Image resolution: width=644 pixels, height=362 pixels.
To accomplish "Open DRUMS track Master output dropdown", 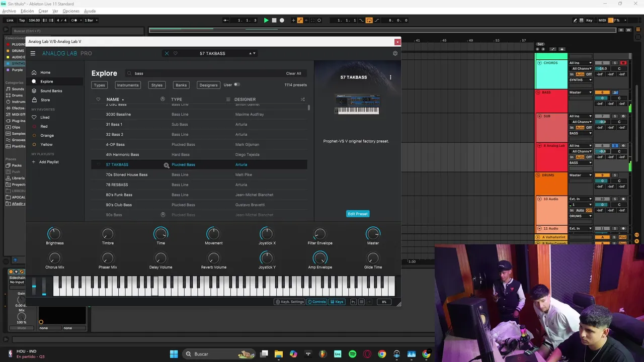I will 581,175.
